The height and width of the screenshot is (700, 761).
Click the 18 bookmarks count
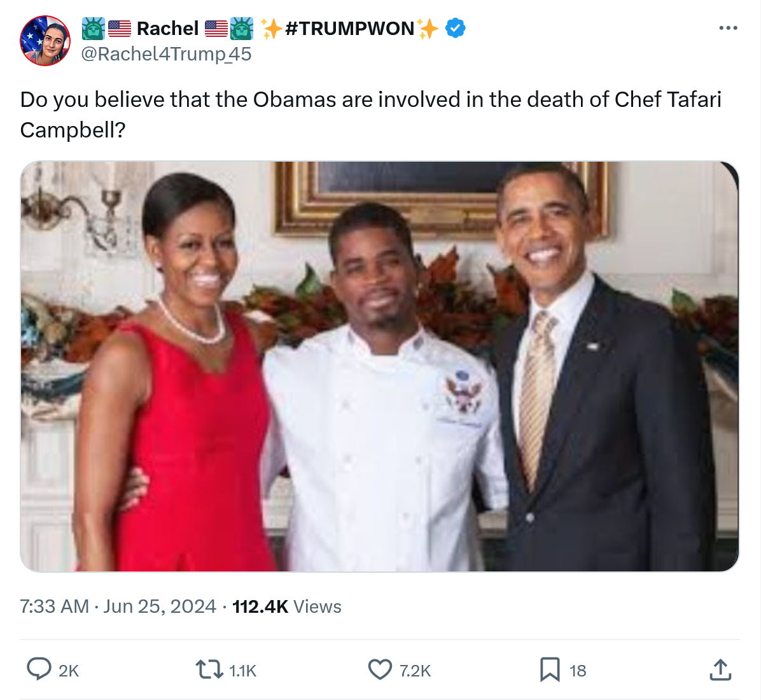pos(578,671)
